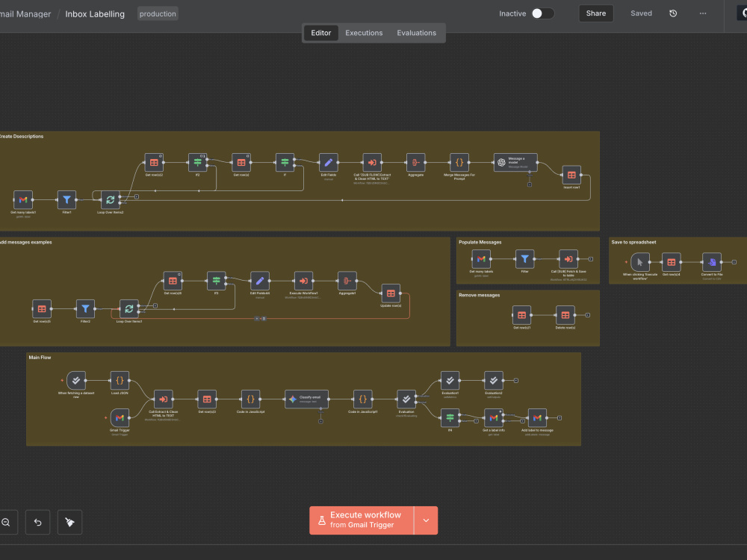Select the Loop Over Items2 node

tap(110, 200)
